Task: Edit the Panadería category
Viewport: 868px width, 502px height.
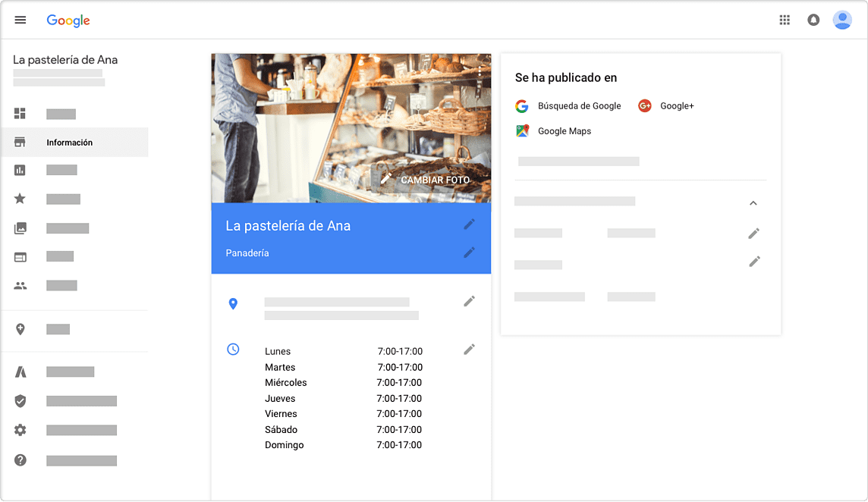Action: click(x=470, y=253)
